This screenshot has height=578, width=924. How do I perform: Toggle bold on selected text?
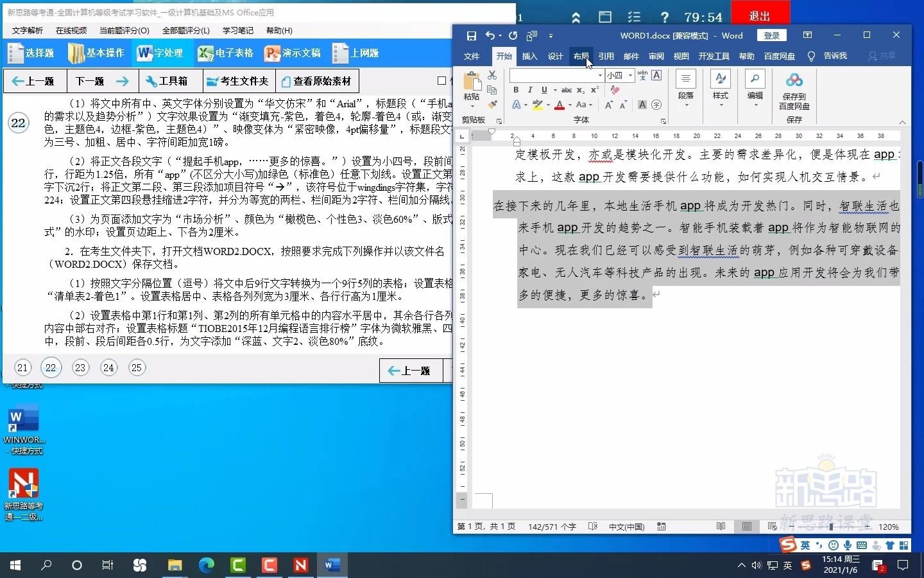point(516,90)
